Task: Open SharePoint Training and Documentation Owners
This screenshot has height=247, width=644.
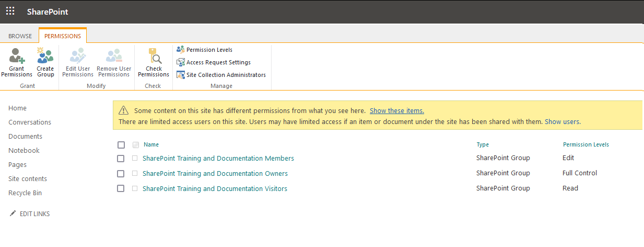Action: tap(215, 173)
